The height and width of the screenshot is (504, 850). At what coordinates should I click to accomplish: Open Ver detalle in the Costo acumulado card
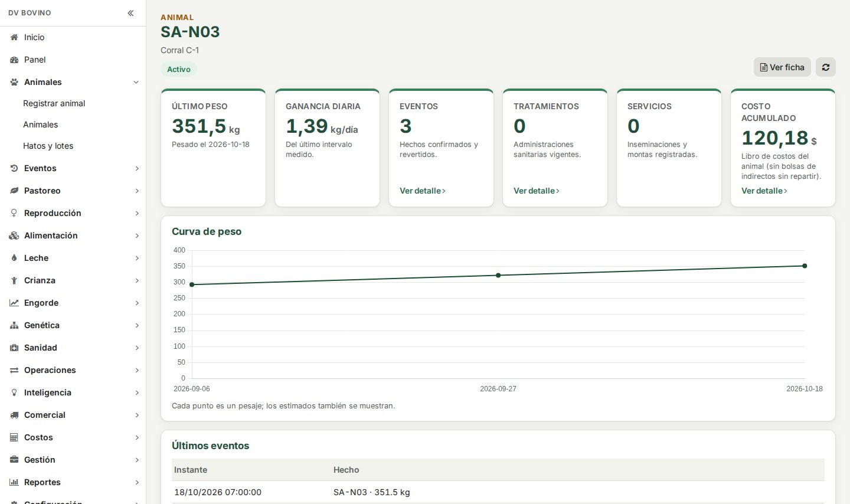(764, 191)
